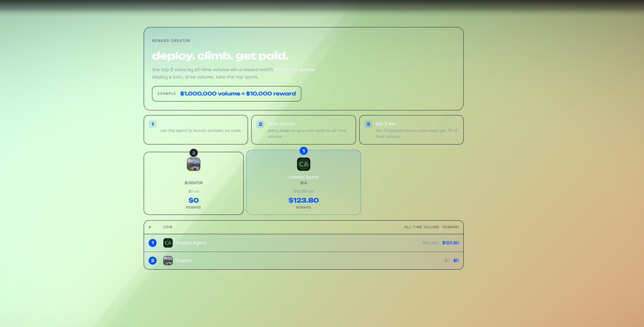The image size is (644, 327).
Task: Click rank 2 circle in Creator row
Action: 153,260
